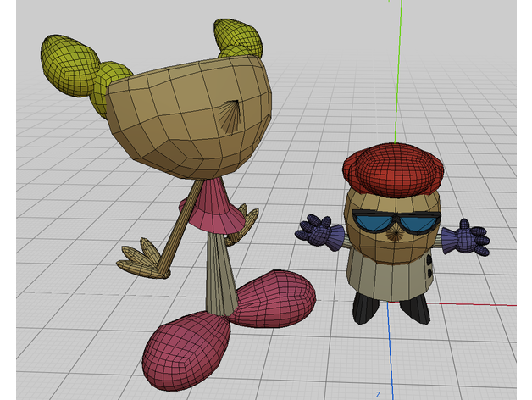Viewport: 532px width, 400px height.
Task: Select the tall character's right yellow pigtail
Action: point(240,40)
